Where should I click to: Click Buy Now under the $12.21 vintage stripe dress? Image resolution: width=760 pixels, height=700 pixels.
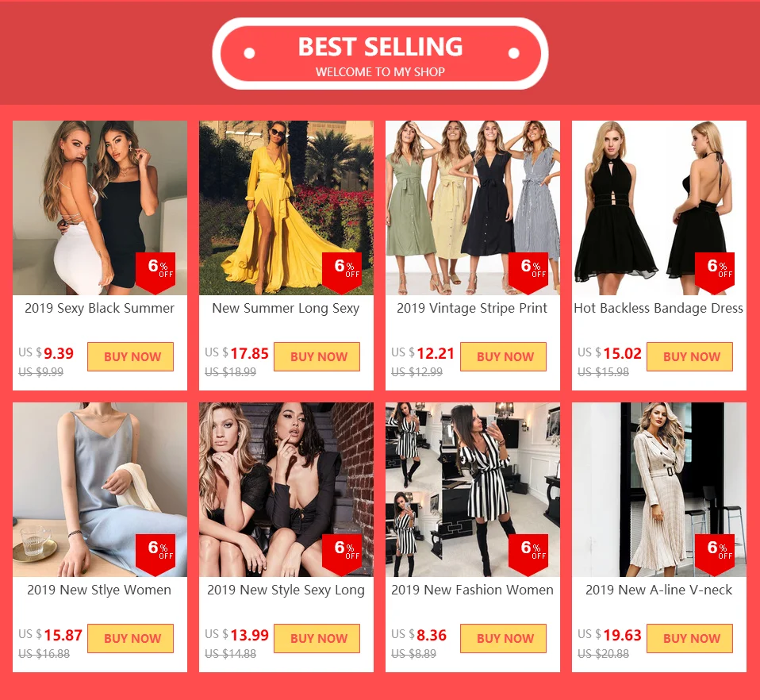(503, 357)
